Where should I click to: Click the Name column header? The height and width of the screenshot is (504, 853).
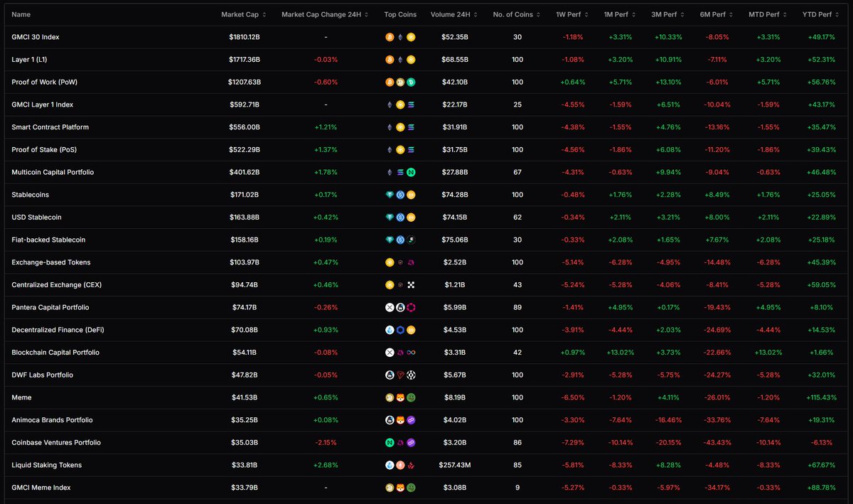[19, 14]
